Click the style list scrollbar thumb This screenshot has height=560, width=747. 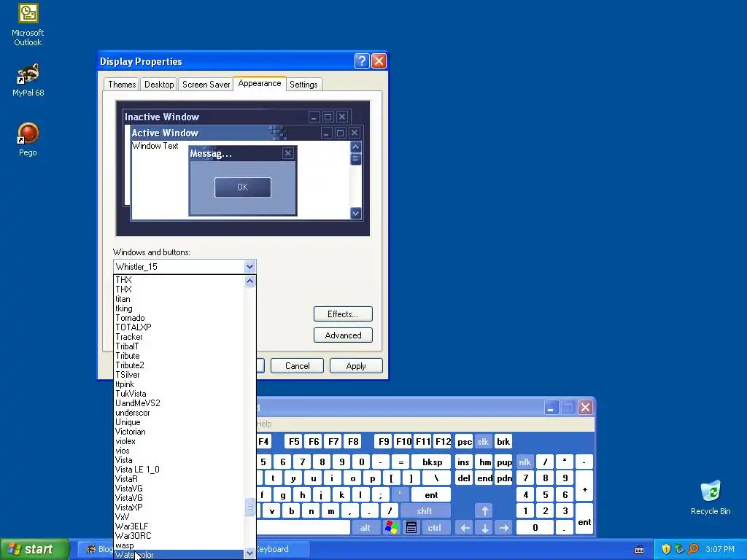coord(249,507)
